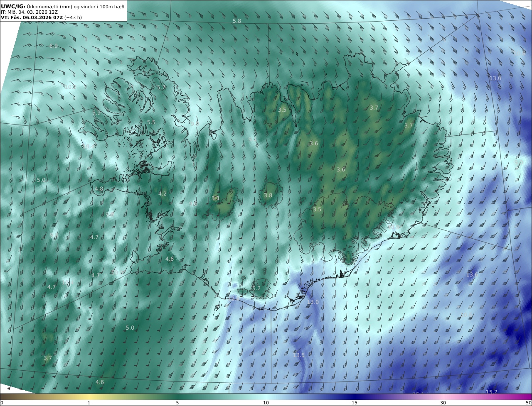This screenshot has height=406, width=532.
Task: Click the 3.8 value inside the glacier outline
Action: [268, 195]
